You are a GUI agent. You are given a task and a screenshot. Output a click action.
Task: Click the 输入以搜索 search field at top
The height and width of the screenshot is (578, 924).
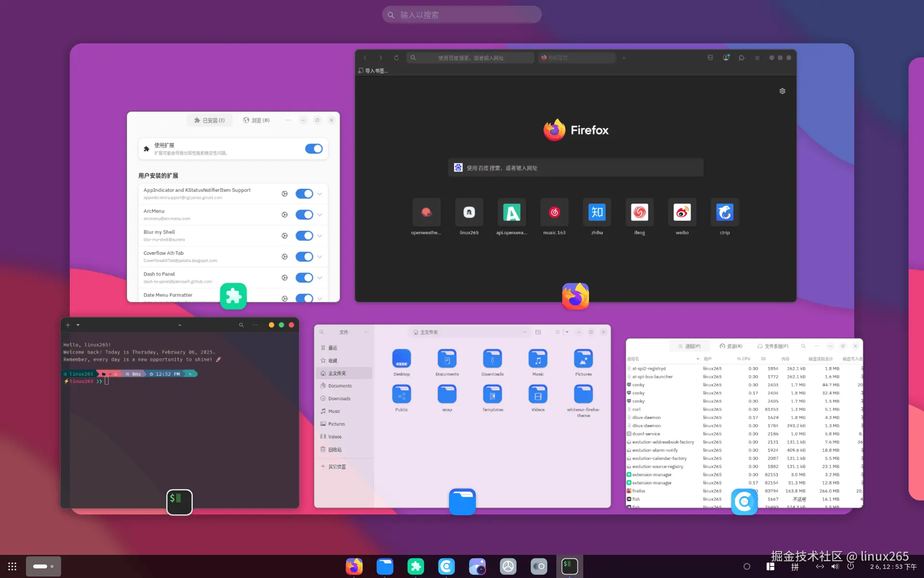click(x=461, y=14)
